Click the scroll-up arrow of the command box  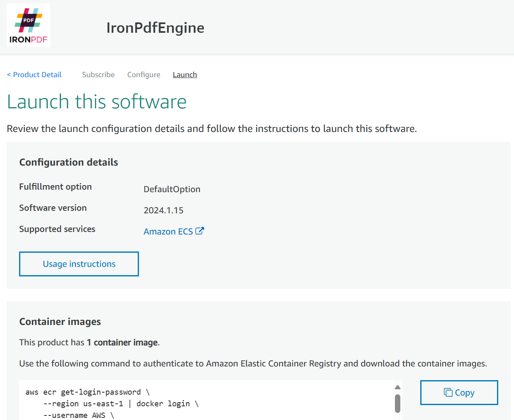pyautogui.click(x=397, y=387)
